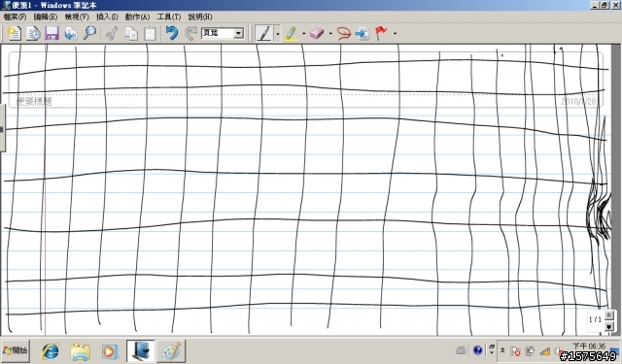
Task: Click the Insert/Remove Space tool icon
Action: pyautogui.click(x=363, y=33)
